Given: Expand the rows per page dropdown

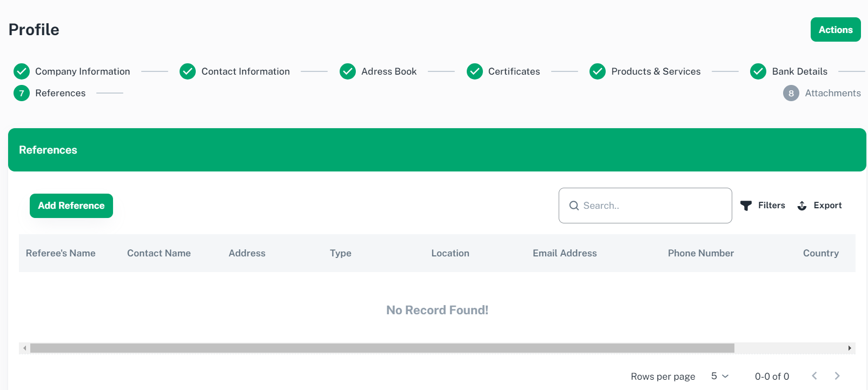Looking at the screenshot, I should 720,376.
